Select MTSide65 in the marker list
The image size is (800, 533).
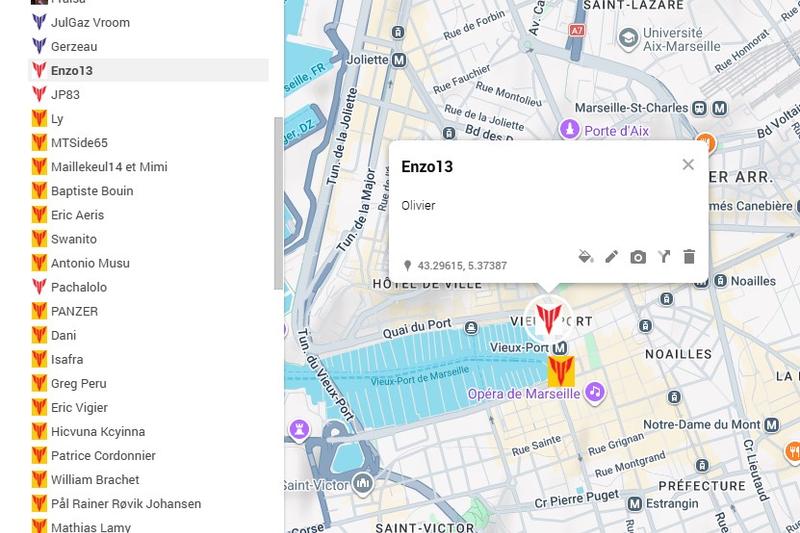[148, 143]
